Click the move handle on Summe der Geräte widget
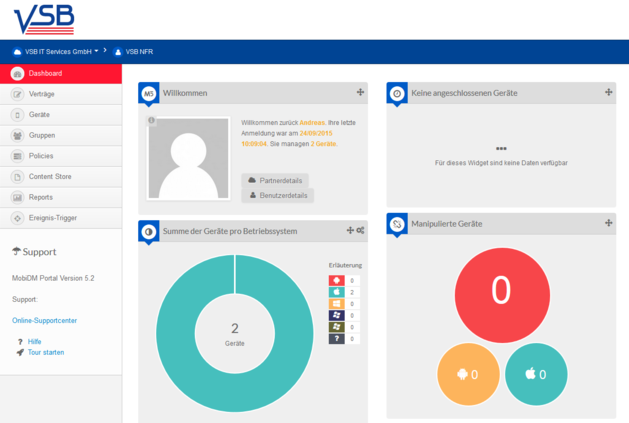This screenshot has height=423, width=629. click(x=350, y=230)
